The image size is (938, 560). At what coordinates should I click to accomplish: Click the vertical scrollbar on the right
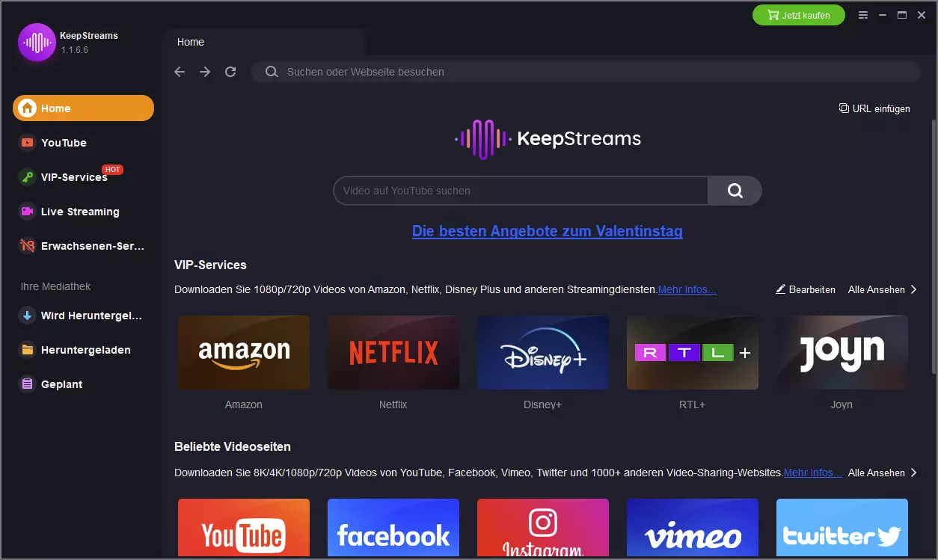tap(934, 247)
